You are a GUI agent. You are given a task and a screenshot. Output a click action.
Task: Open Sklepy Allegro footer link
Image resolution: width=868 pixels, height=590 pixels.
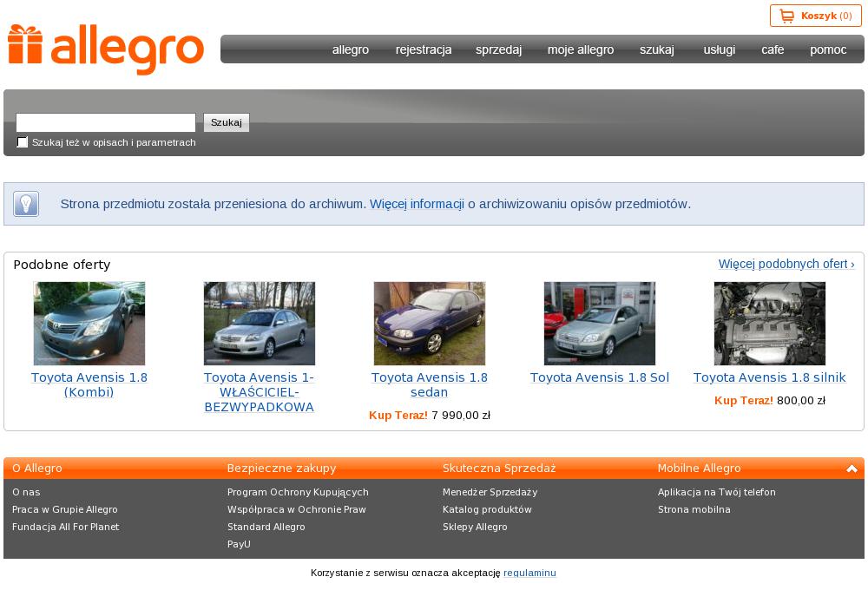click(475, 527)
